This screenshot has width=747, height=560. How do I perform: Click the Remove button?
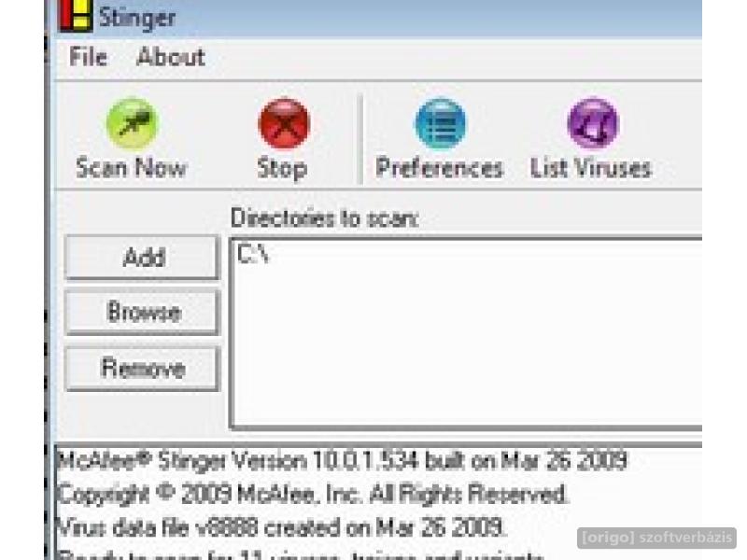[x=143, y=368]
